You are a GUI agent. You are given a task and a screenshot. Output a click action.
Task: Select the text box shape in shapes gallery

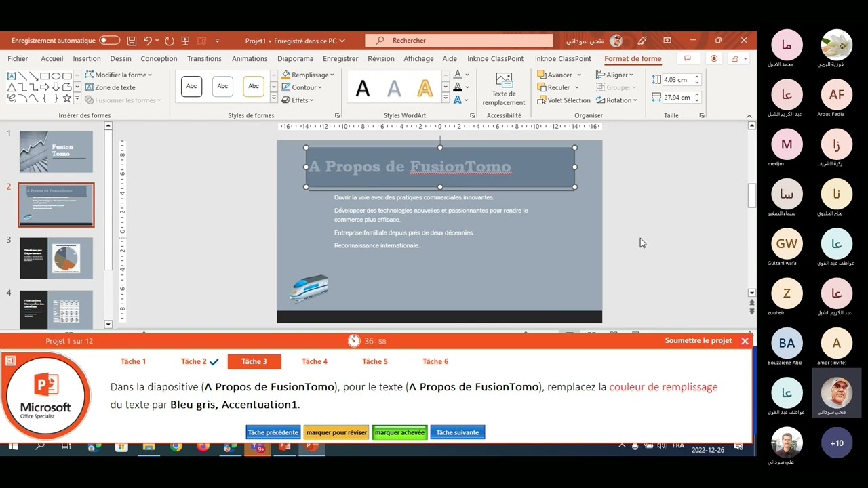point(12,76)
